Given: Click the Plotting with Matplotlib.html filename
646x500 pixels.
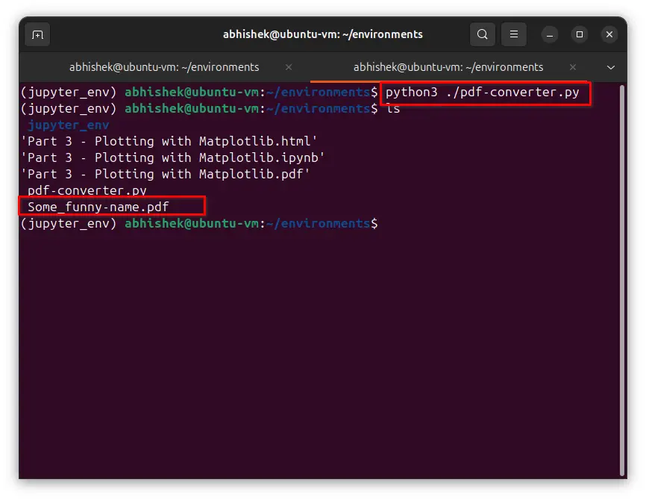Looking at the screenshot, I should 169,141.
